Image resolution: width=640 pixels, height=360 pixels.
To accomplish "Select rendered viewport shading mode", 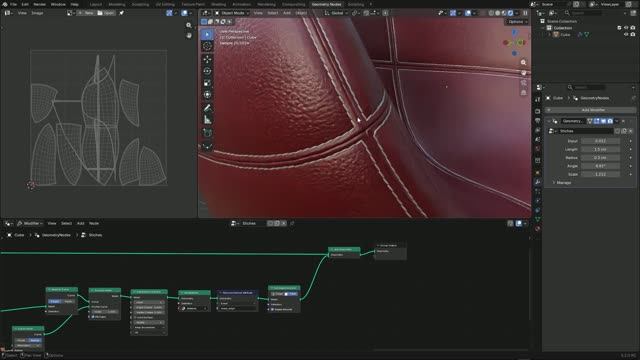I will [510, 13].
